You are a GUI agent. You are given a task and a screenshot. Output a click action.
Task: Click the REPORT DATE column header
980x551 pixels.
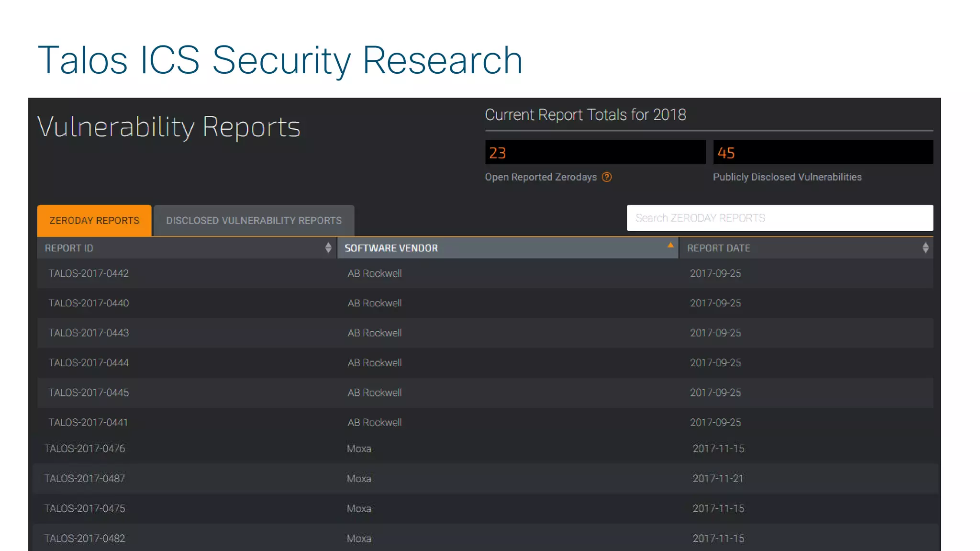point(806,248)
